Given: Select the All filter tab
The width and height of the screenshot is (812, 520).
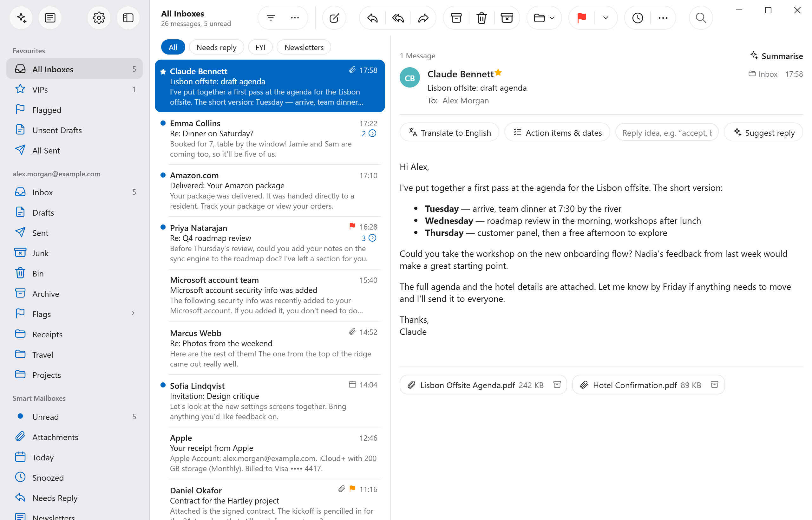Looking at the screenshot, I should tap(173, 47).
